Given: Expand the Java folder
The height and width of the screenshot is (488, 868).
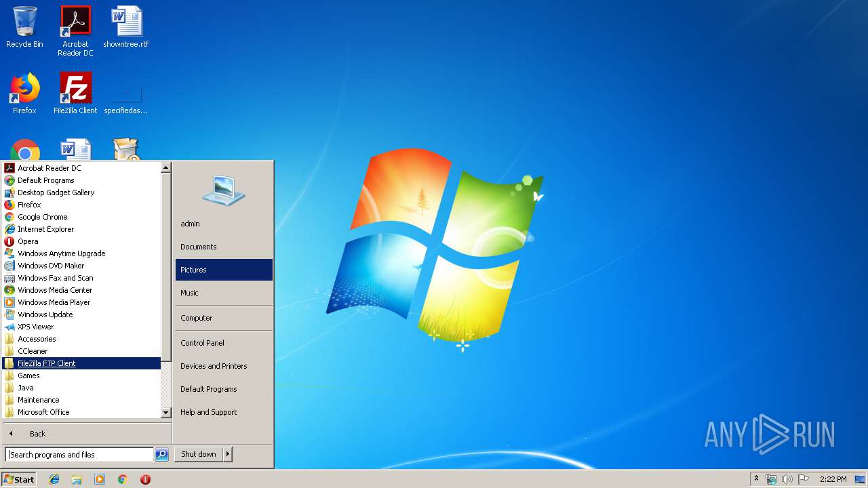Looking at the screenshot, I should [81, 388].
